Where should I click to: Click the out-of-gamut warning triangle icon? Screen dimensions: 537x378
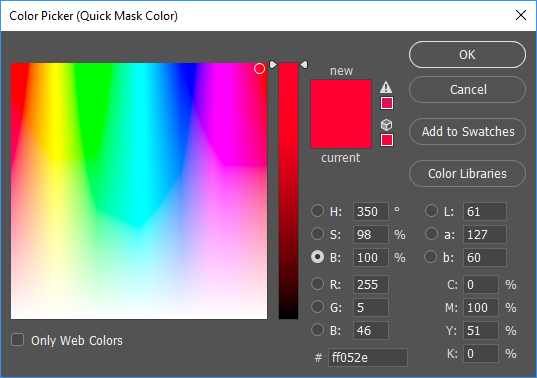[386, 87]
